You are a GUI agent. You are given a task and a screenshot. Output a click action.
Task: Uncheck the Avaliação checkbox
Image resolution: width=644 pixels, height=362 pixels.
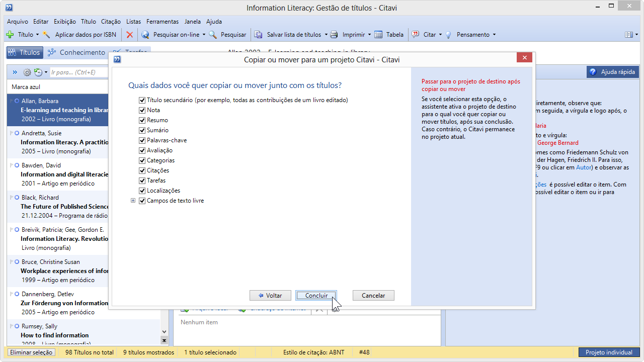tap(142, 150)
